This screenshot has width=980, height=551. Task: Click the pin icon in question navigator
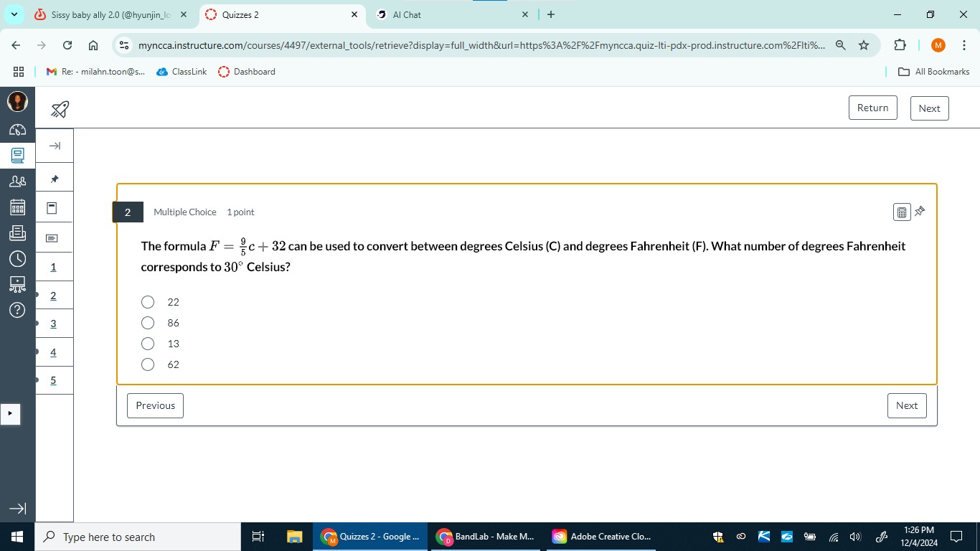(55, 178)
